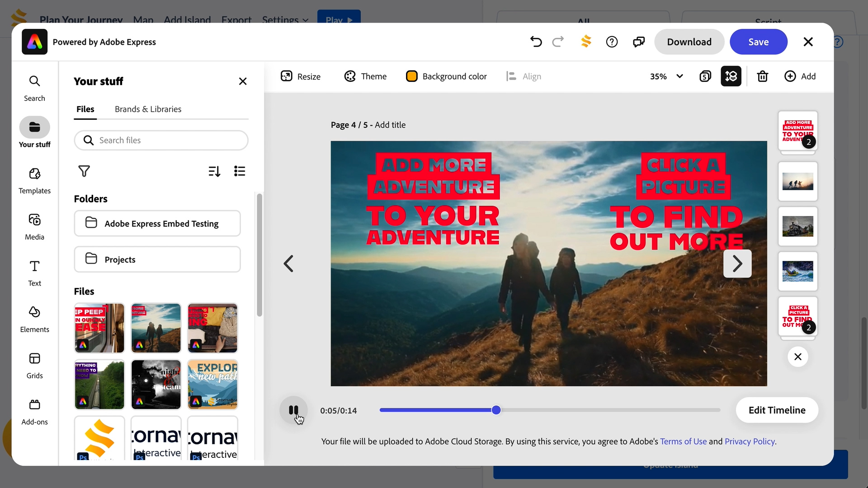Duplicate the page using copy icon
Screen dimensions: 868x488
pyautogui.click(x=705, y=76)
